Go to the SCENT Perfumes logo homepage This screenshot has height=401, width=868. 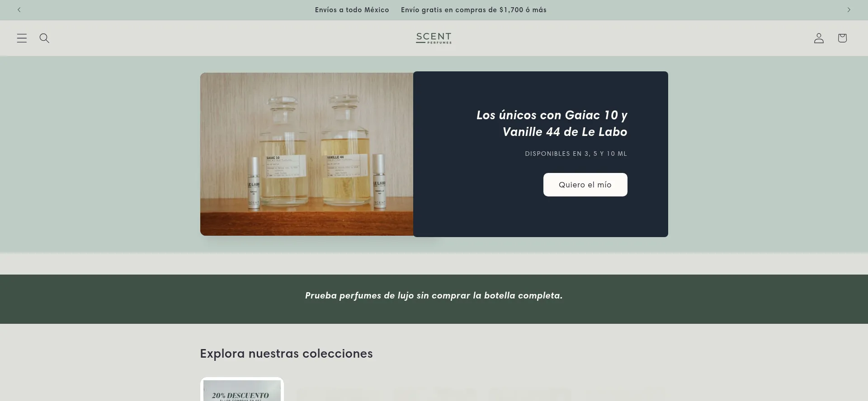[434, 38]
